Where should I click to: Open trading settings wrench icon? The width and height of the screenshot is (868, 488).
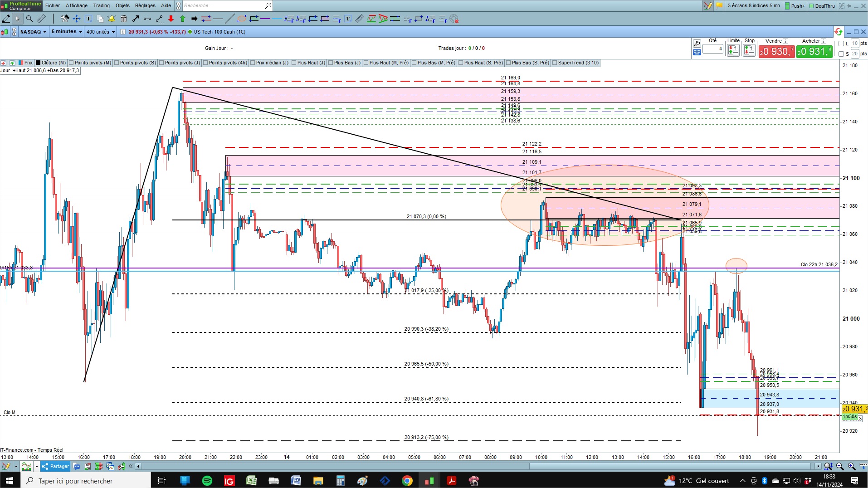tap(697, 44)
